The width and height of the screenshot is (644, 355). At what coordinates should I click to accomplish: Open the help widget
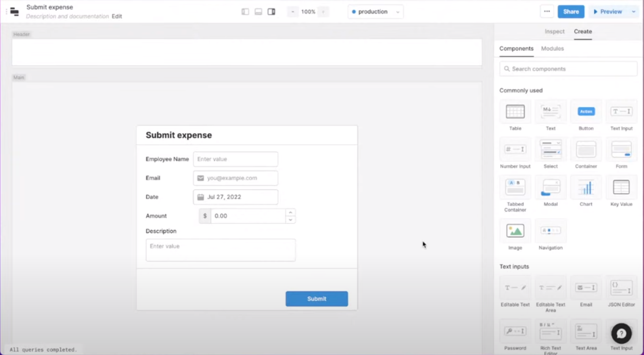coord(621,333)
